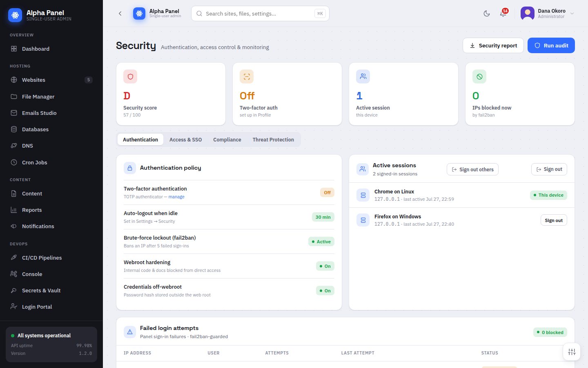Click the manage link for TOTP authenticator
The image size is (588, 368).
176,197
